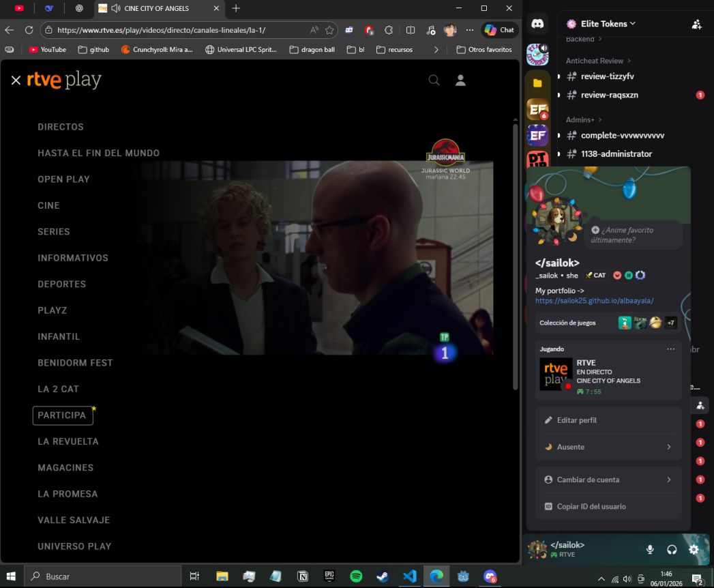The image size is (714, 588).
Task: Expand Cambiar de cuenta submenu
Action: coord(608,480)
